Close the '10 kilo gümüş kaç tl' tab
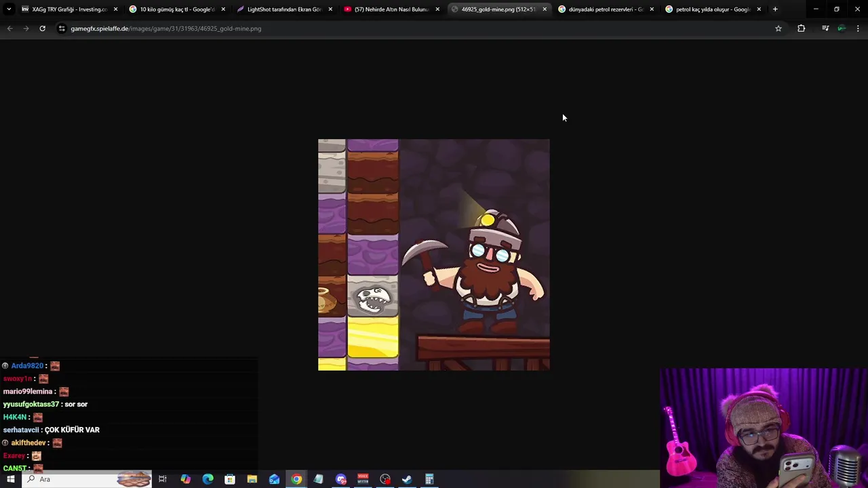 223,9
